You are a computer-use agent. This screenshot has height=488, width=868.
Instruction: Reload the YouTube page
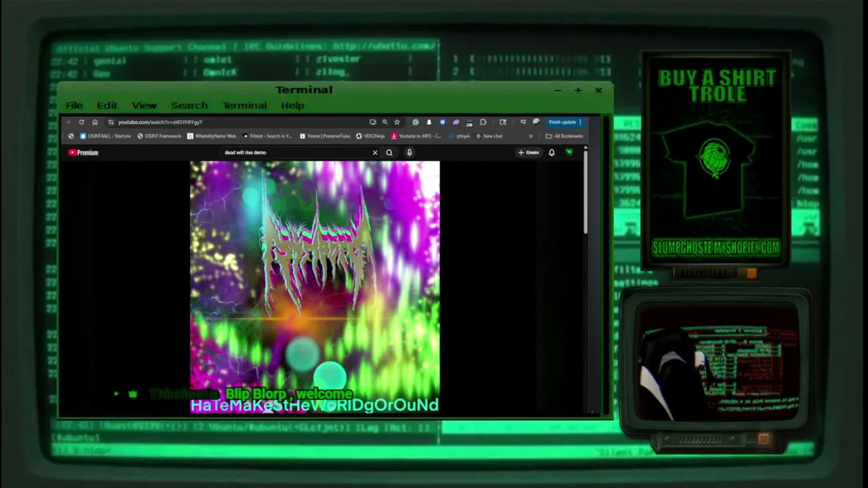[x=81, y=122]
